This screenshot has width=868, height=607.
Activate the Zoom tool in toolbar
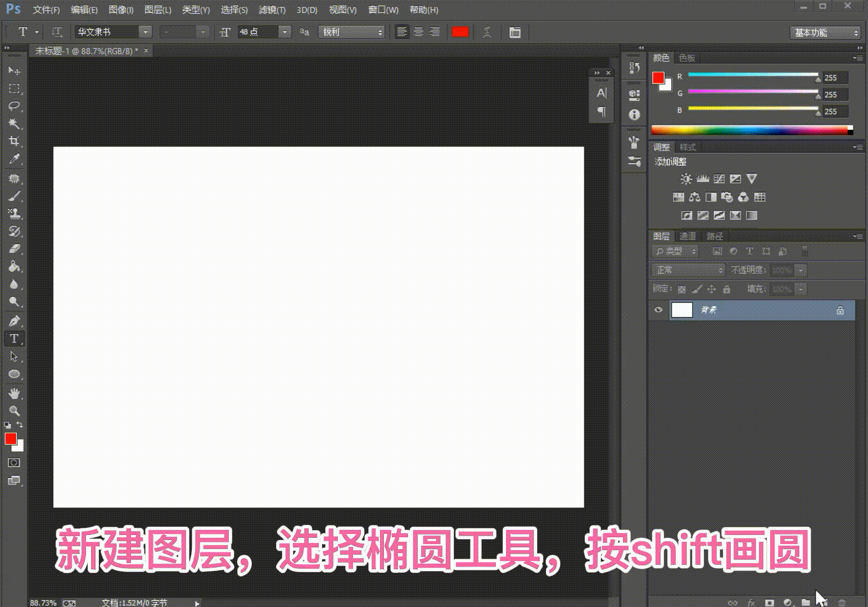coord(14,411)
